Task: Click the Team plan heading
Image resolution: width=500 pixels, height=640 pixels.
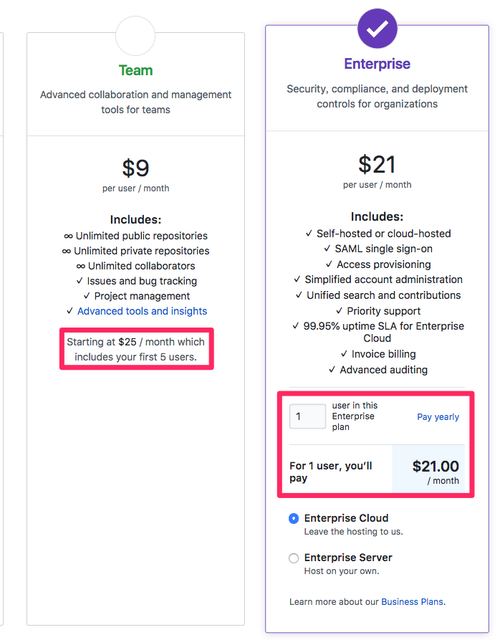Action: click(136, 70)
